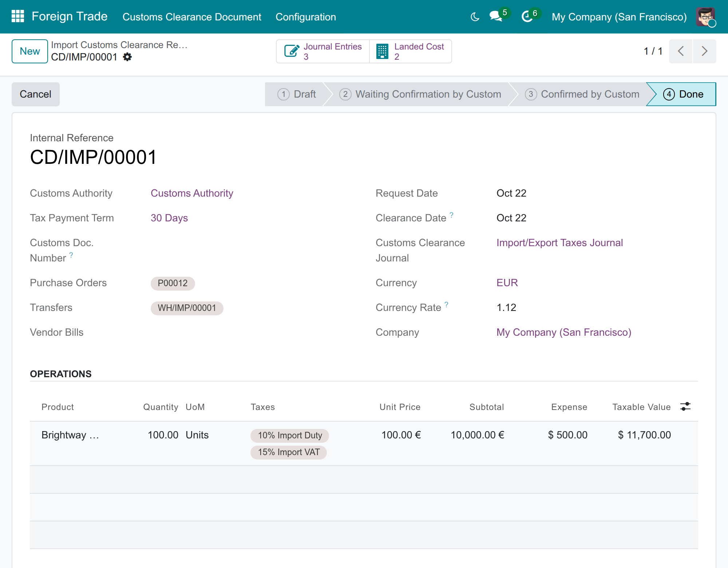This screenshot has width=728, height=568.
Task: Click the 10% Import Duty tax tag
Action: pos(290,435)
